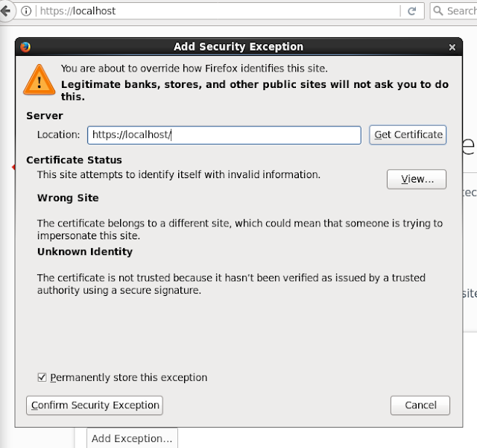
Task: Click the Wrong Site heading
Action: click(68, 198)
